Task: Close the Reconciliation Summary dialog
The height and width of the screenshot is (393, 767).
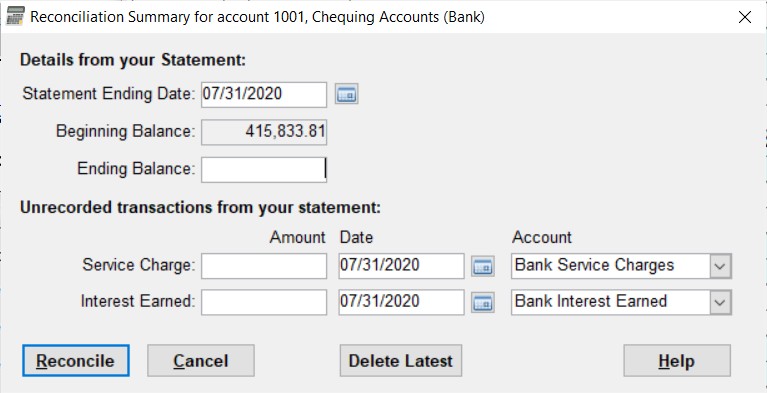Action: [x=744, y=17]
